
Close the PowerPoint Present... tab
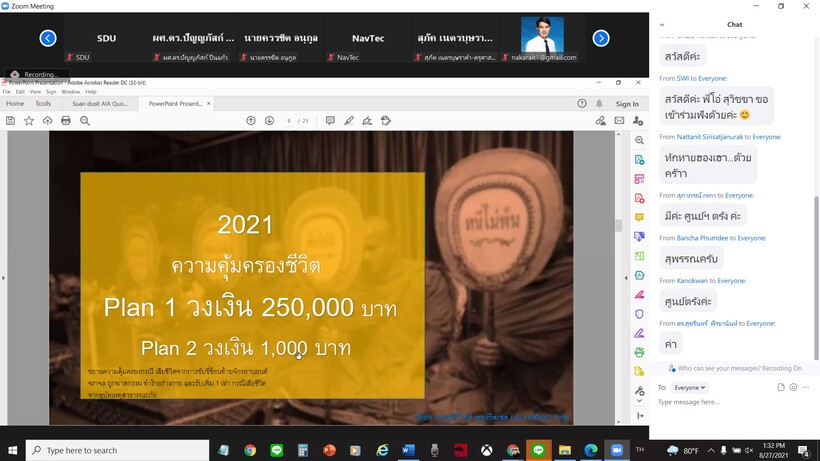[x=208, y=103]
